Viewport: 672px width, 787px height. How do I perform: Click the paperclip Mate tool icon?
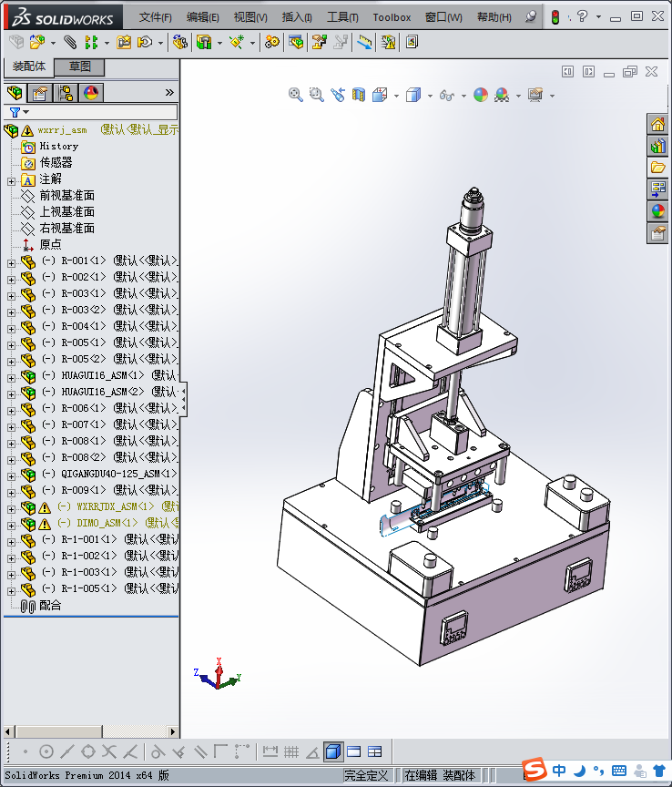[70, 42]
